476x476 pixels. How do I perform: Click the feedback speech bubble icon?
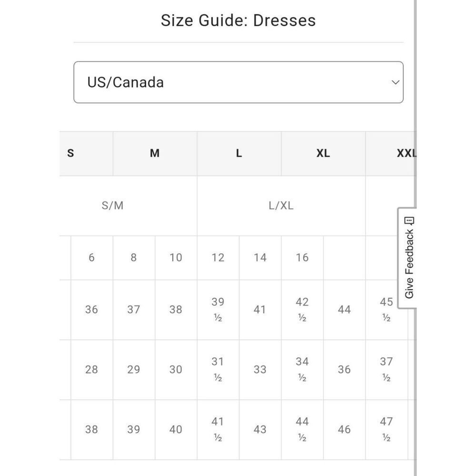[409, 221]
